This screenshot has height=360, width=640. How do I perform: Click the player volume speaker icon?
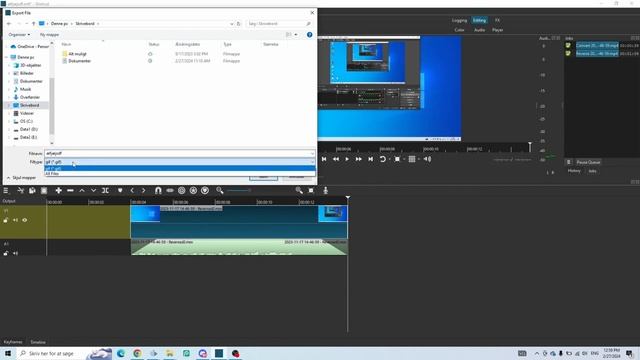427,159
